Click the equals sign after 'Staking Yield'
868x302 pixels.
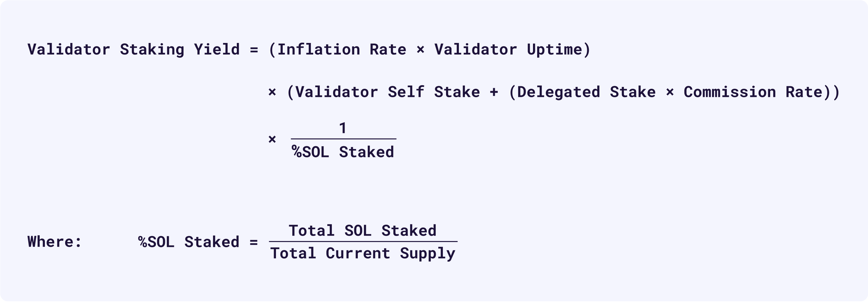254,50
